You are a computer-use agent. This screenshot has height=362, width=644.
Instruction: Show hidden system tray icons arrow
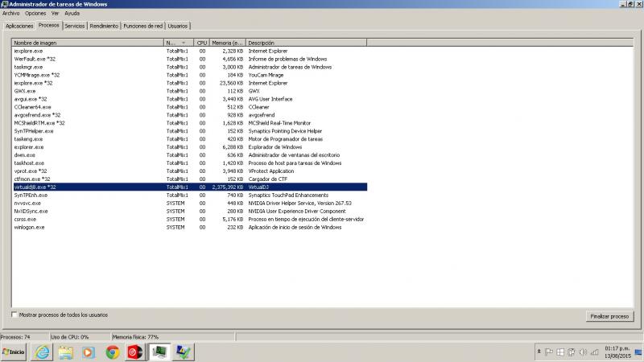539,352
